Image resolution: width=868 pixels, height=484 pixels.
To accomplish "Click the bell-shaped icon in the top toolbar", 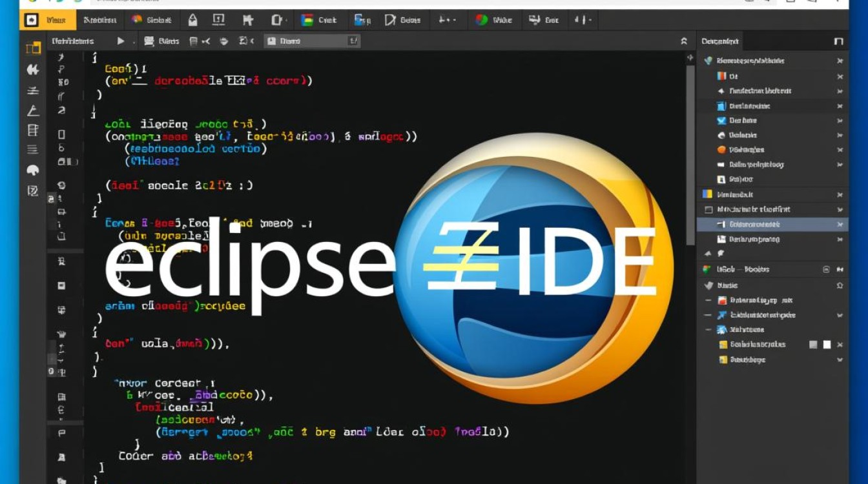I will click(x=192, y=20).
